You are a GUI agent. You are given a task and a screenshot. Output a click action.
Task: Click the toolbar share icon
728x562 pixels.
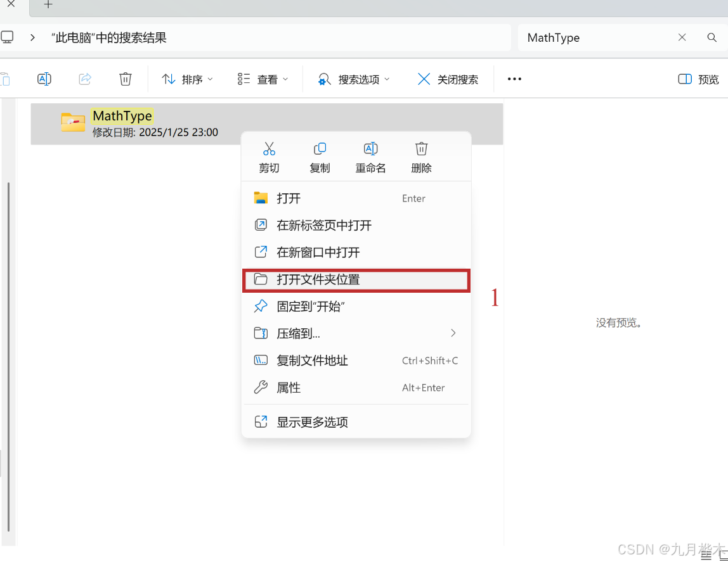coord(85,79)
